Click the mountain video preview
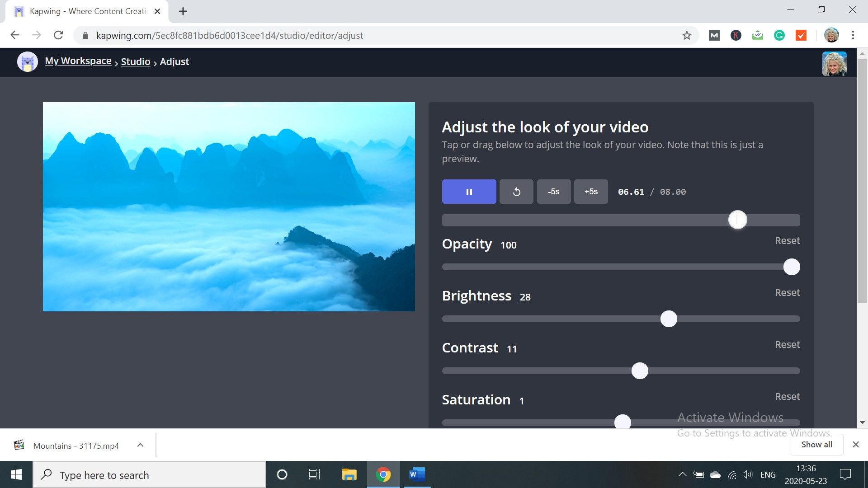Image resolution: width=868 pixels, height=488 pixels. (229, 206)
